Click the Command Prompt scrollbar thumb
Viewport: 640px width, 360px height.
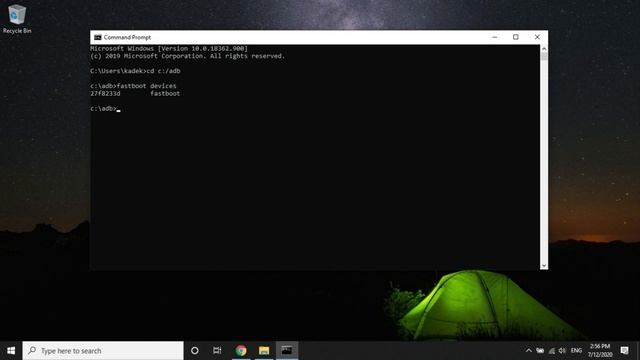pos(544,56)
